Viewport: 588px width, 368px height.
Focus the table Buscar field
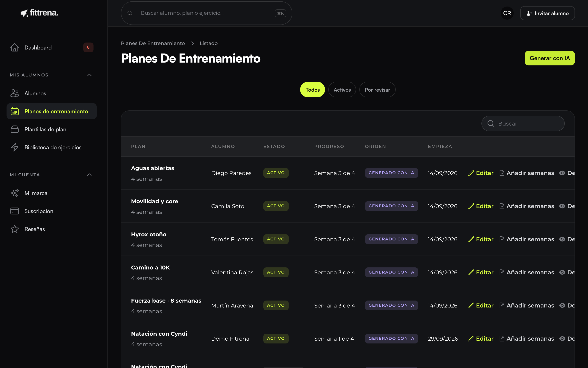coord(523,124)
